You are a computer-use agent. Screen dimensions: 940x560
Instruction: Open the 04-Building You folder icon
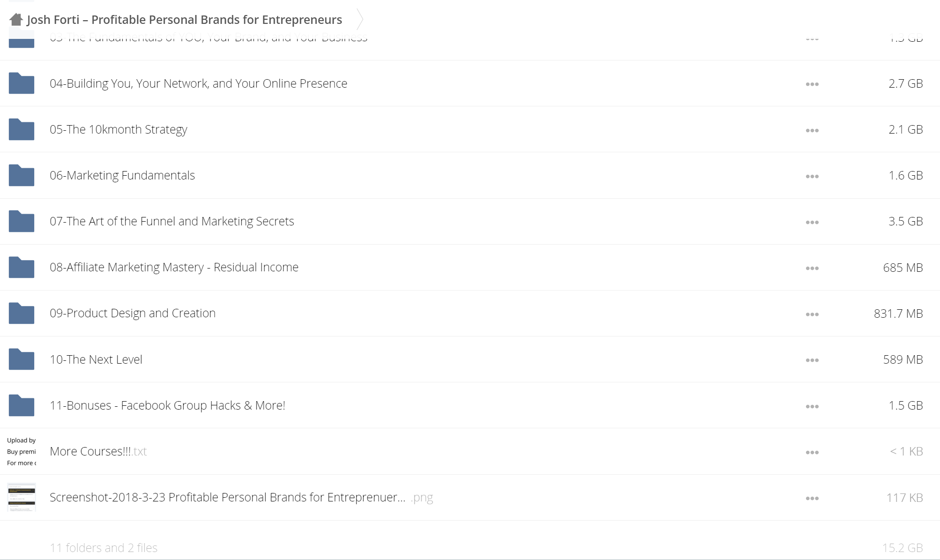click(22, 83)
